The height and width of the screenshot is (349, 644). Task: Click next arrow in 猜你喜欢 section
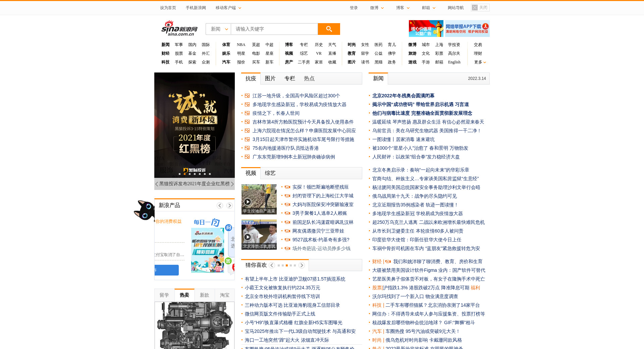point(302,265)
